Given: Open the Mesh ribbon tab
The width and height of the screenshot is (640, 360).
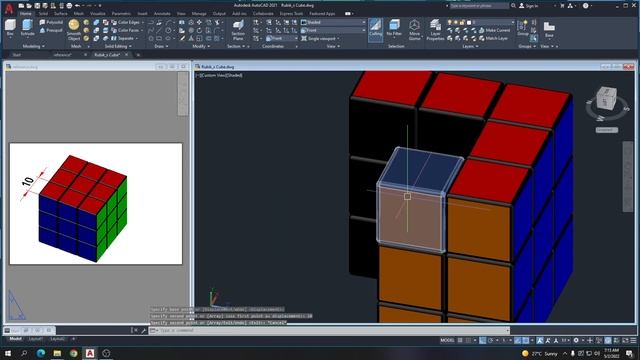Looking at the screenshot, I should pos(78,13).
